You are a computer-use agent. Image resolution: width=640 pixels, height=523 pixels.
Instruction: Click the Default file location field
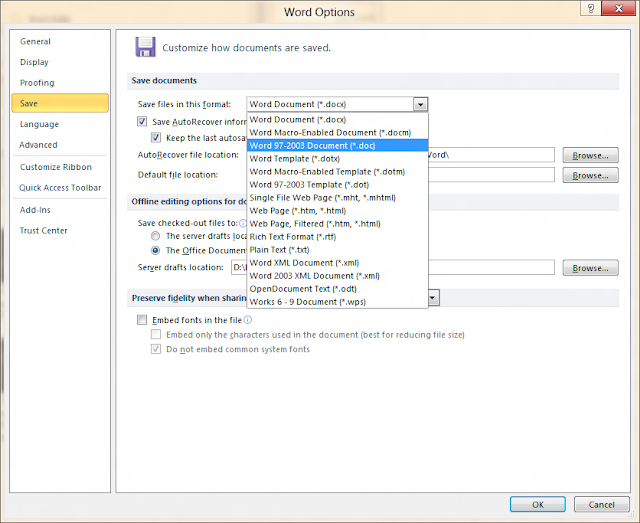[491, 175]
